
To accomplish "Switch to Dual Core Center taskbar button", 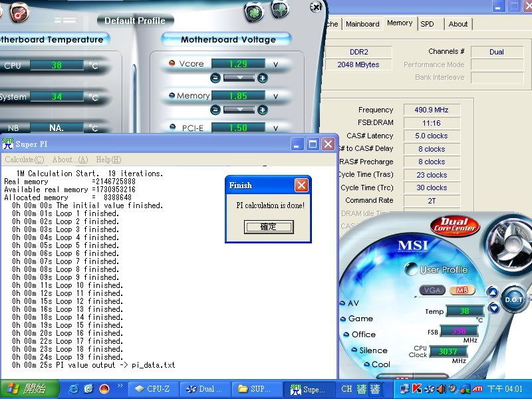I will point(205,389).
